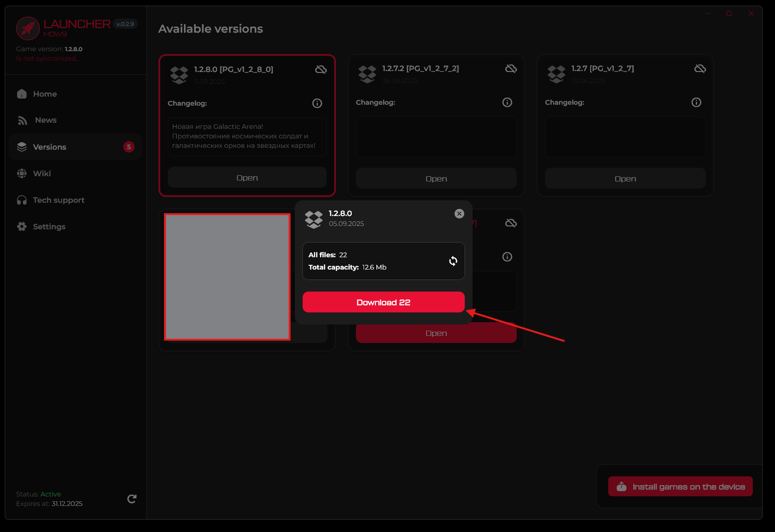Click cloud-off icon on 1.2.7.2 card

tap(511, 69)
